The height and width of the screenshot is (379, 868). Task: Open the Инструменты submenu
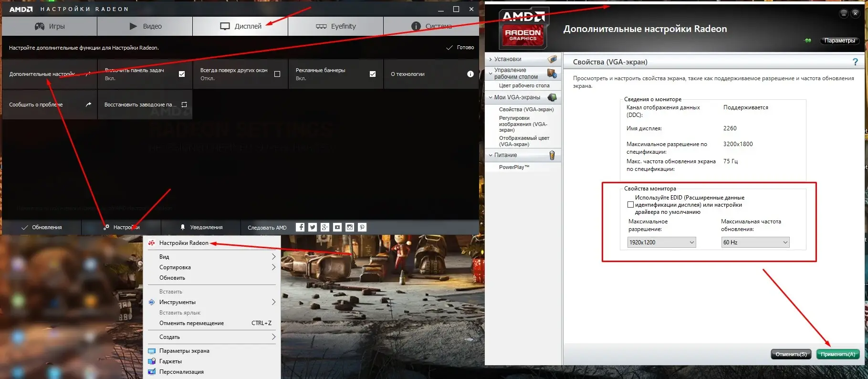[211, 302]
